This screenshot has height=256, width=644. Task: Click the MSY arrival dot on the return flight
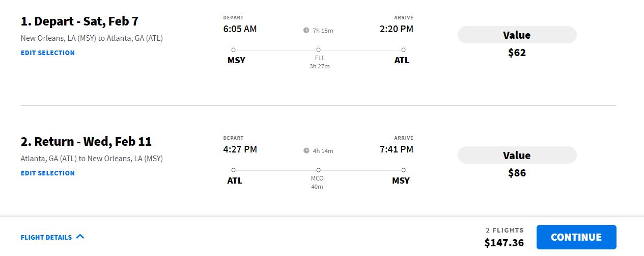click(x=403, y=170)
